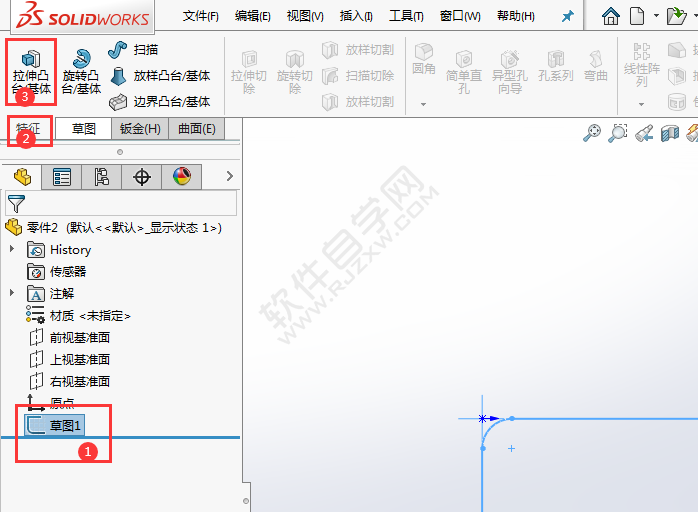Click the Flex (弯曲) tool
Viewport: 698px width, 512px height.
click(x=596, y=67)
